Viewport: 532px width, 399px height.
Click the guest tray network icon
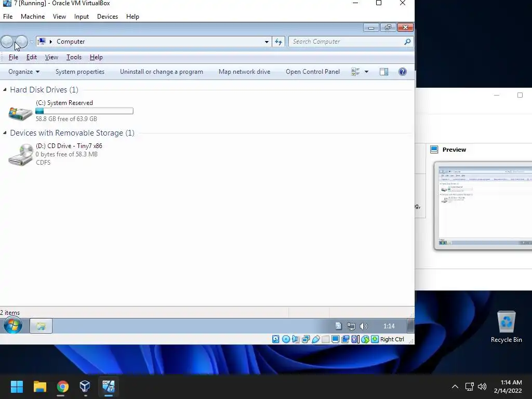pos(351,326)
